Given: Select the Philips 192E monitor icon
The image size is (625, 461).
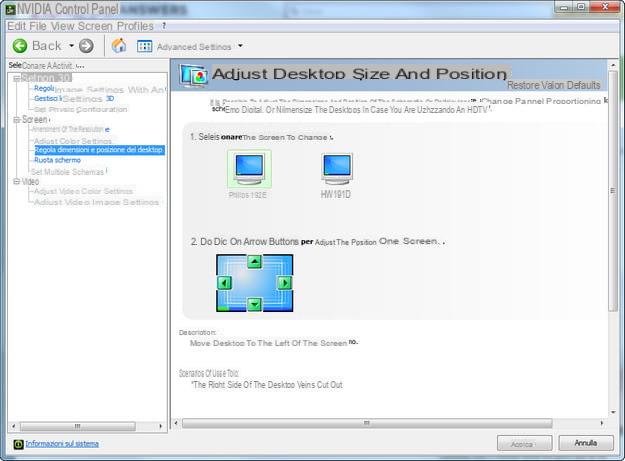Looking at the screenshot, I should [249, 169].
